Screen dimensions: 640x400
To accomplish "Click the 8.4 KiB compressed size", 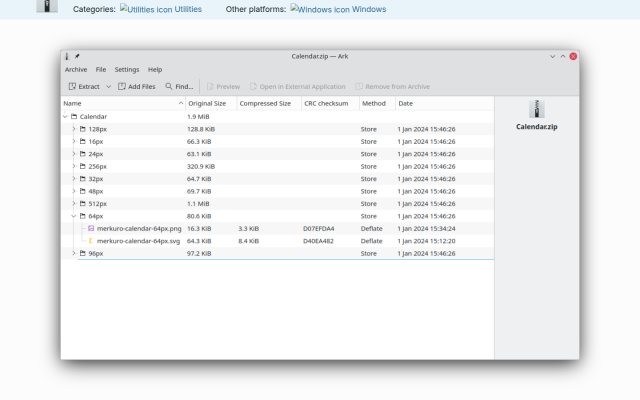I will [x=249, y=241].
